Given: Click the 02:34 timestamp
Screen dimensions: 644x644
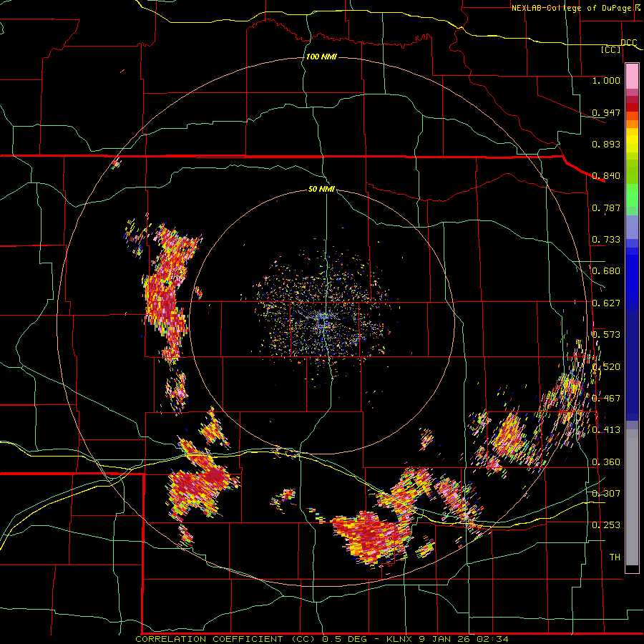Looking at the screenshot, I should (492, 639).
